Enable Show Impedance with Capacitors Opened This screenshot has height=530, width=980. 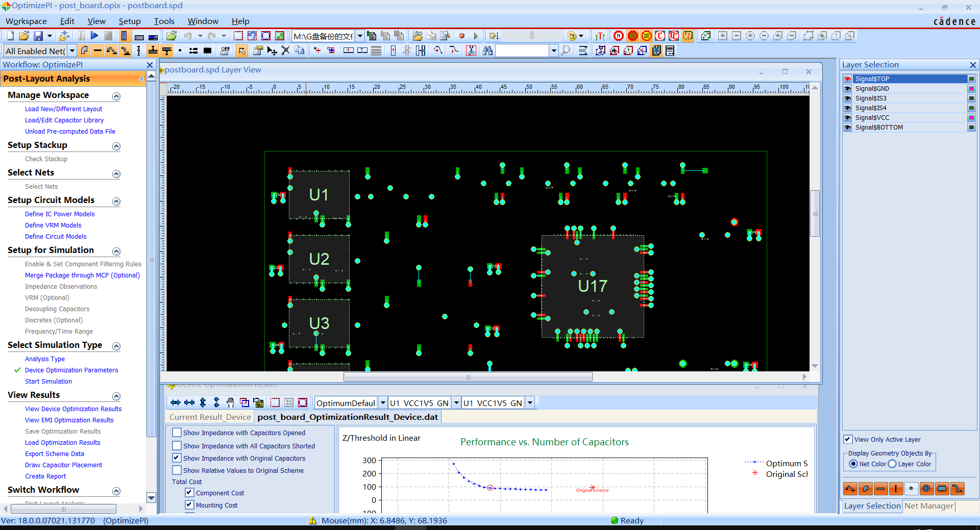click(177, 433)
